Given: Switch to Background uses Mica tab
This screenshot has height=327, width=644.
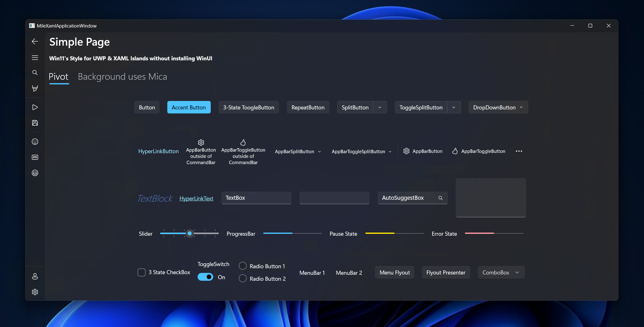Looking at the screenshot, I should point(122,77).
